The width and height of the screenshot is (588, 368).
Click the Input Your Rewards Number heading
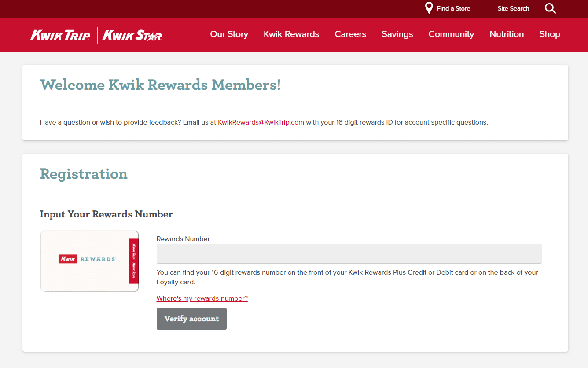107,214
